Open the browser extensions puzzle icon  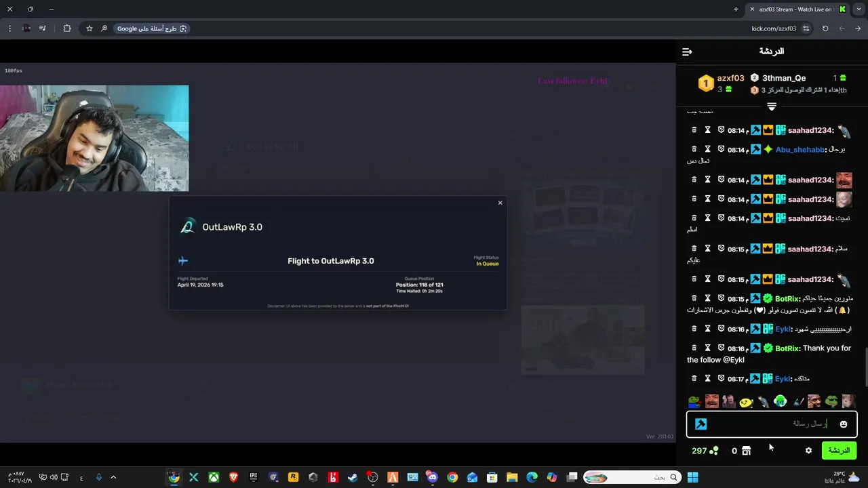click(66, 28)
